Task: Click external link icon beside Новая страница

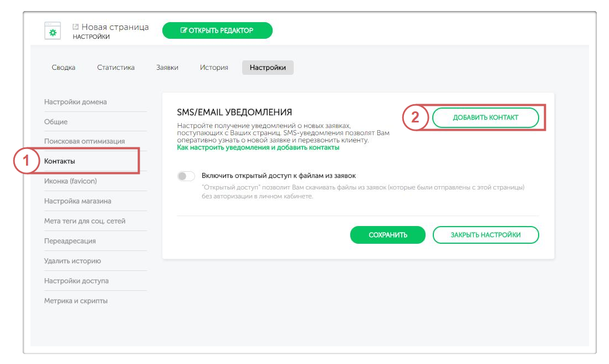Action: pos(76,27)
